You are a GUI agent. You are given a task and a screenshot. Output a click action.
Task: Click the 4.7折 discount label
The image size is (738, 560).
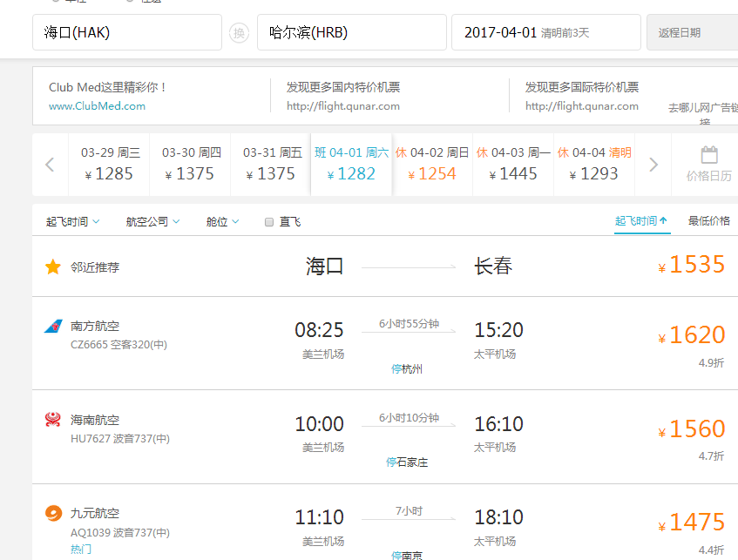click(711, 456)
